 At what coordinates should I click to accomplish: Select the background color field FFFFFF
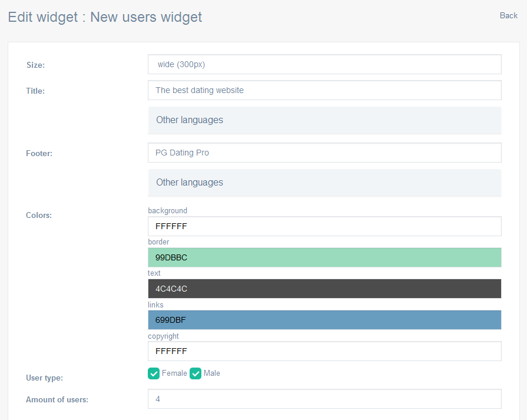[324, 226]
